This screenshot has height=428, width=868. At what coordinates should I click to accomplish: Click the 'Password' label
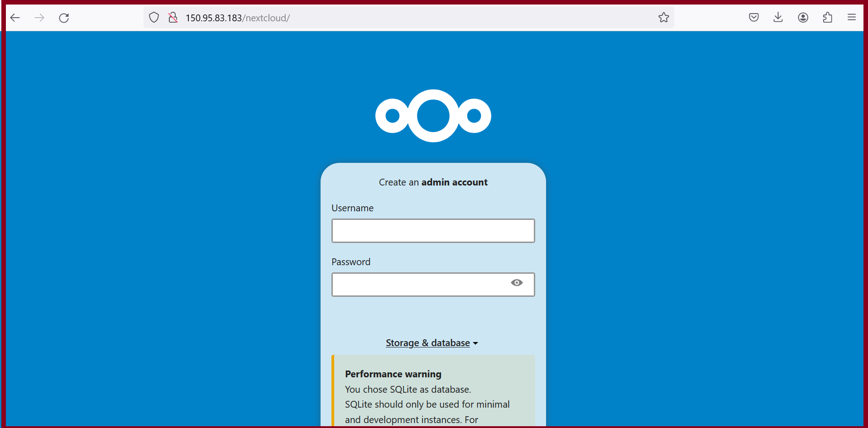click(x=351, y=262)
